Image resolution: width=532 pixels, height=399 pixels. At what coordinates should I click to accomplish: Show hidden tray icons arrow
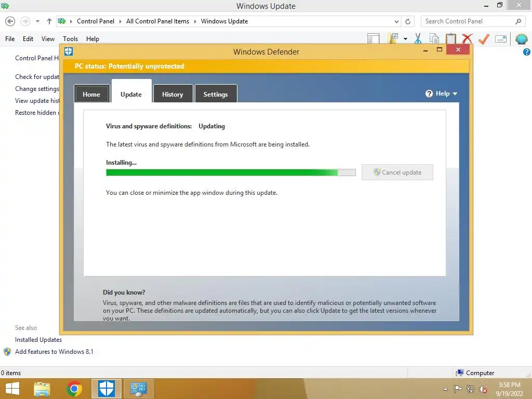coord(445,389)
